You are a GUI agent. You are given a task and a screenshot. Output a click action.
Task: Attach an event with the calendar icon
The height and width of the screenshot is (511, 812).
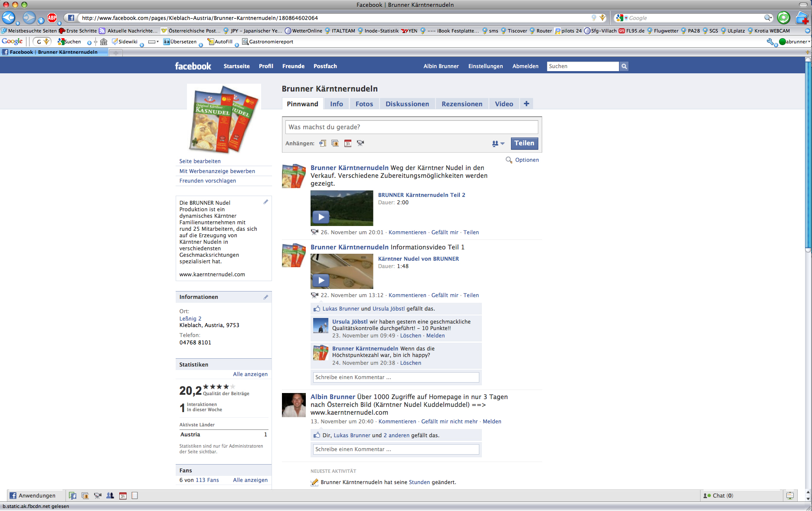click(x=348, y=144)
